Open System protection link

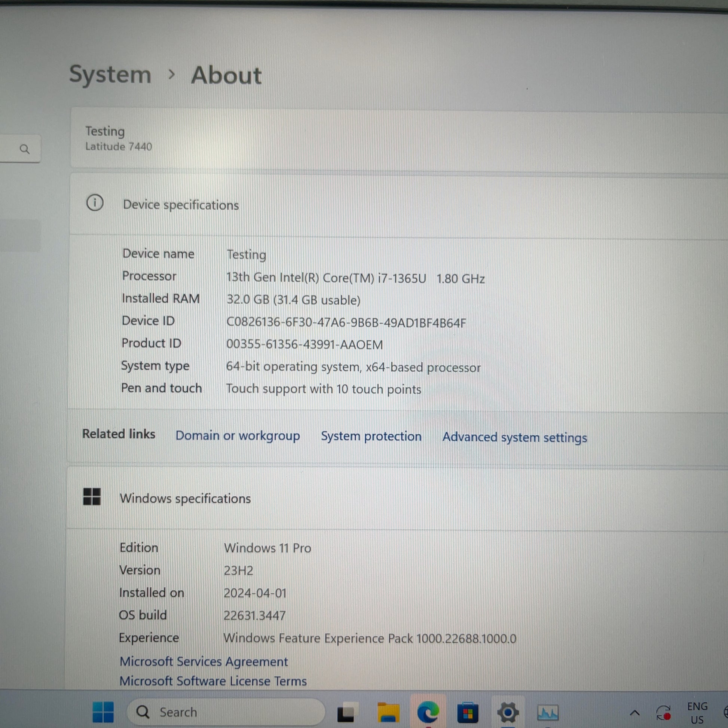pyautogui.click(x=371, y=436)
